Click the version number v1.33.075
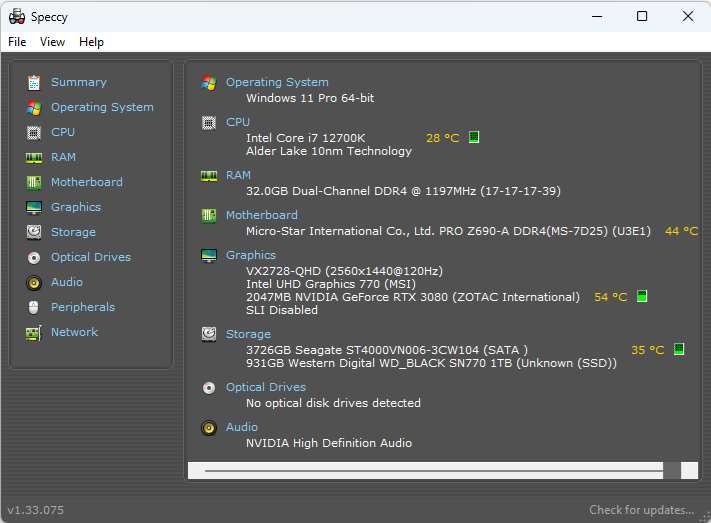This screenshot has height=523, width=711. [x=36, y=510]
